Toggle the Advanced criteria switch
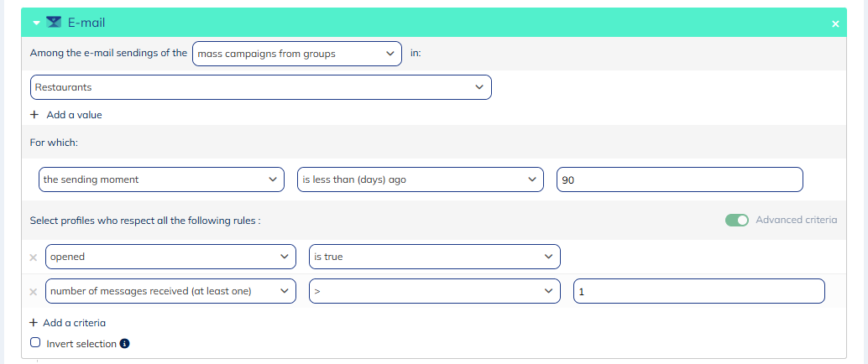This screenshot has height=364, width=868. click(x=737, y=221)
